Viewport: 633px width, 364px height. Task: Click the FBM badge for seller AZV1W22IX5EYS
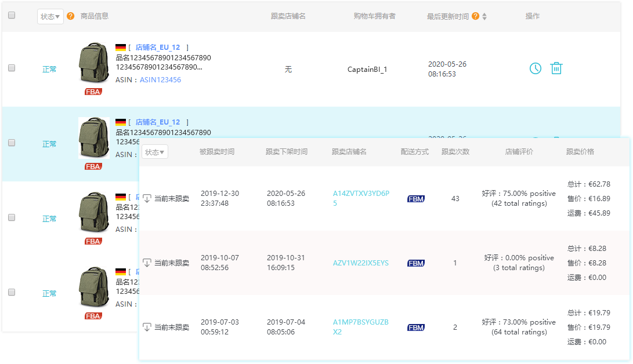pyautogui.click(x=416, y=263)
